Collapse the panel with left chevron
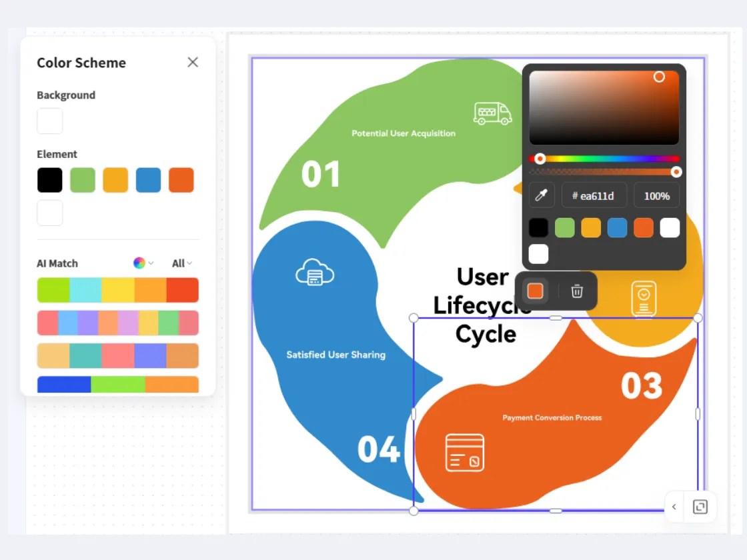The image size is (747, 560). [x=674, y=507]
